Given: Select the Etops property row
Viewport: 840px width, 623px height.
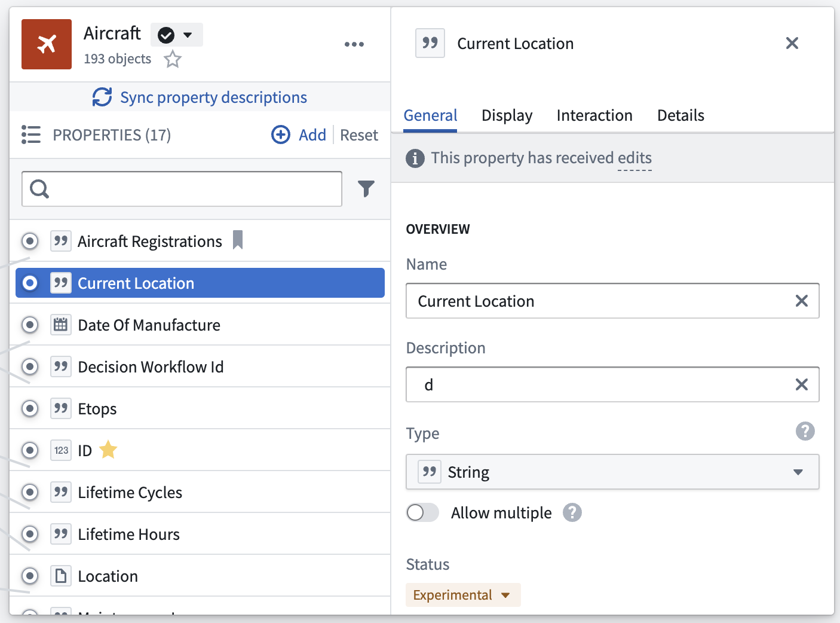Looking at the screenshot, I should click(200, 408).
